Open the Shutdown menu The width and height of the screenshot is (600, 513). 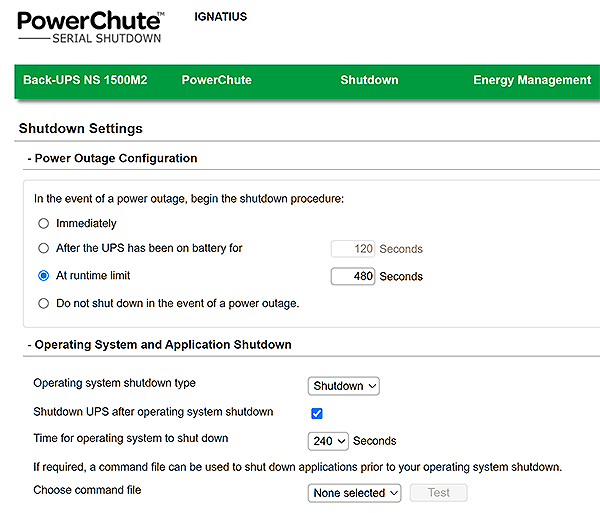pos(369,80)
